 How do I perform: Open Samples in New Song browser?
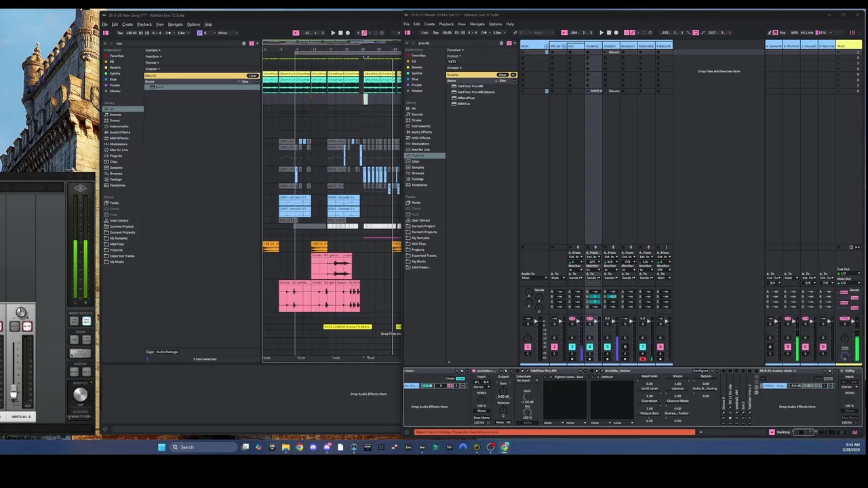coord(117,167)
